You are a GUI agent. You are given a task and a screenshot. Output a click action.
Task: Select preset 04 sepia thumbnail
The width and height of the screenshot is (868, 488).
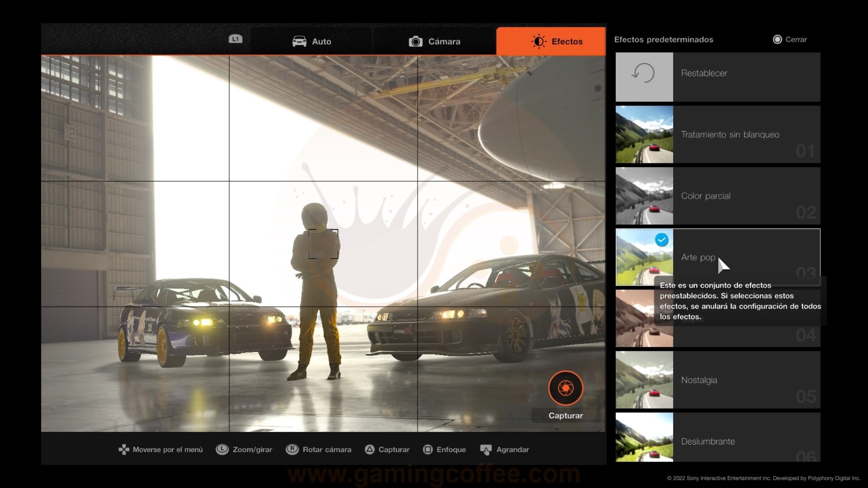tap(644, 318)
